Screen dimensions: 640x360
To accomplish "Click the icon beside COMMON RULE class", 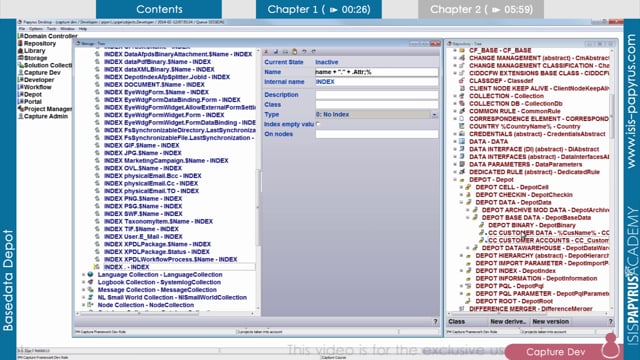I will coord(462,111).
